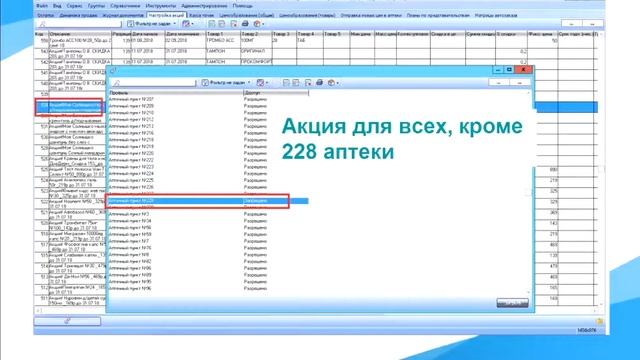The height and width of the screenshot is (360, 640).
Task: Sort dialog list by Профиль column header
Action: coord(176,93)
